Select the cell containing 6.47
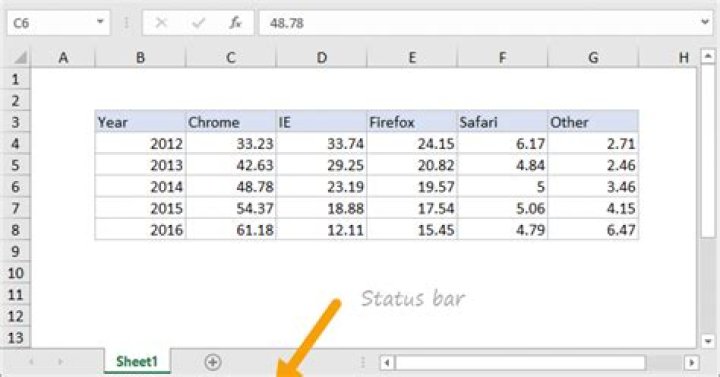 pyautogui.click(x=593, y=230)
